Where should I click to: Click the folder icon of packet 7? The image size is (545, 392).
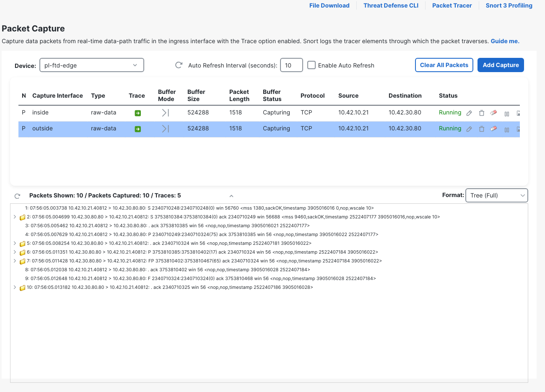(x=23, y=262)
